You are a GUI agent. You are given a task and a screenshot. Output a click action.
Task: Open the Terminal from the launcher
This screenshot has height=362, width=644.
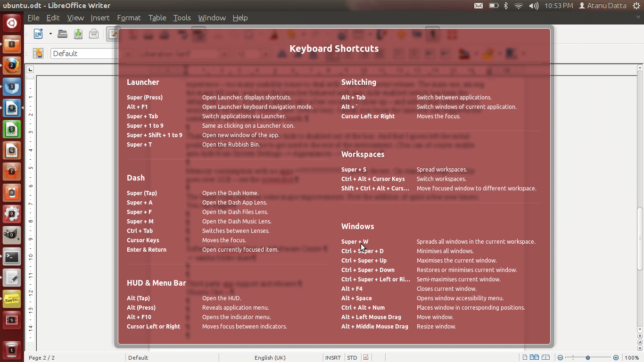pyautogui.click(x=12, y=257)
